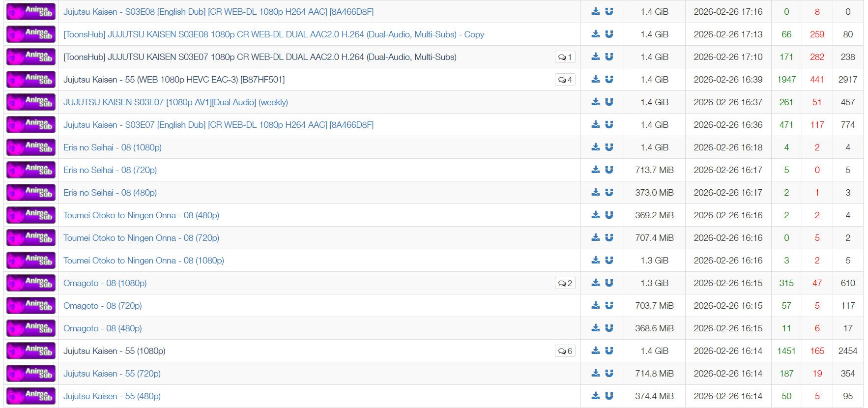Click category badge next to Toumei Otoko 08 (480p)
This screenshot has height=408, width=868.
31,215
